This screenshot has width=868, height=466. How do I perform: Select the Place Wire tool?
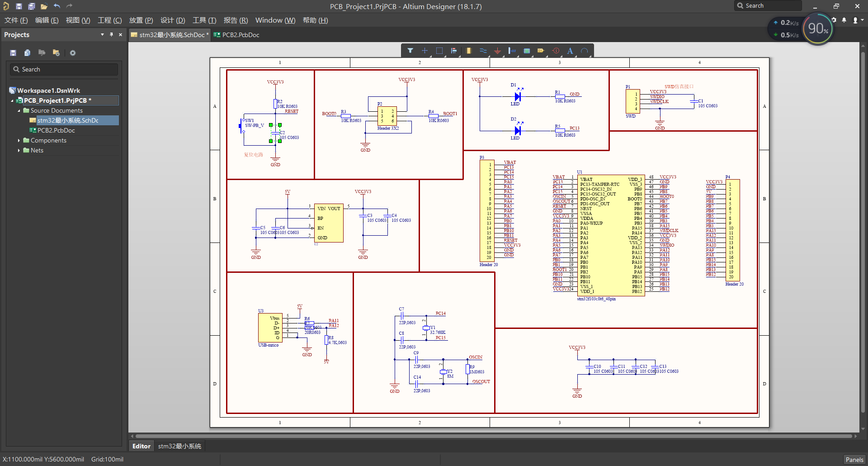(483, 51)
